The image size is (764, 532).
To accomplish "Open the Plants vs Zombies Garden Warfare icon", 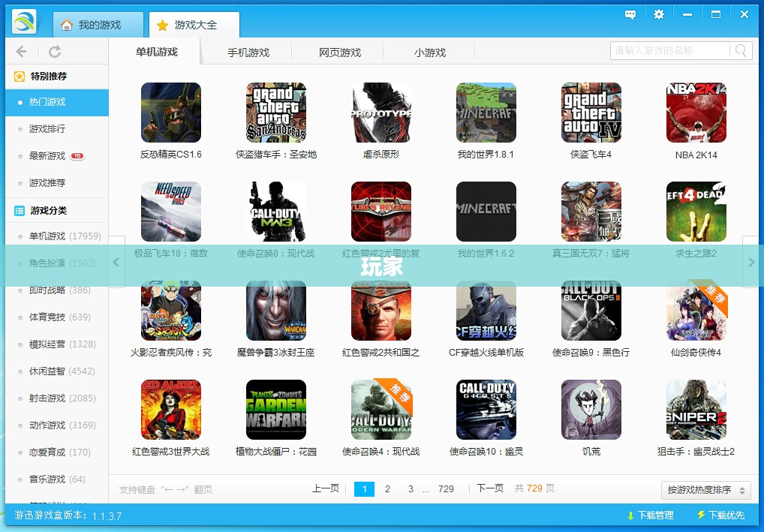I will (276, 410).
